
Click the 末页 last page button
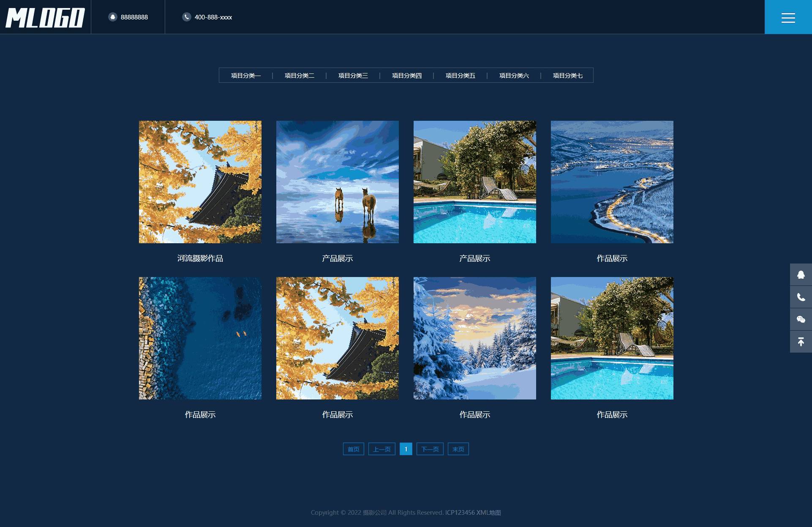pyautogui.click(x=458, y=449)
